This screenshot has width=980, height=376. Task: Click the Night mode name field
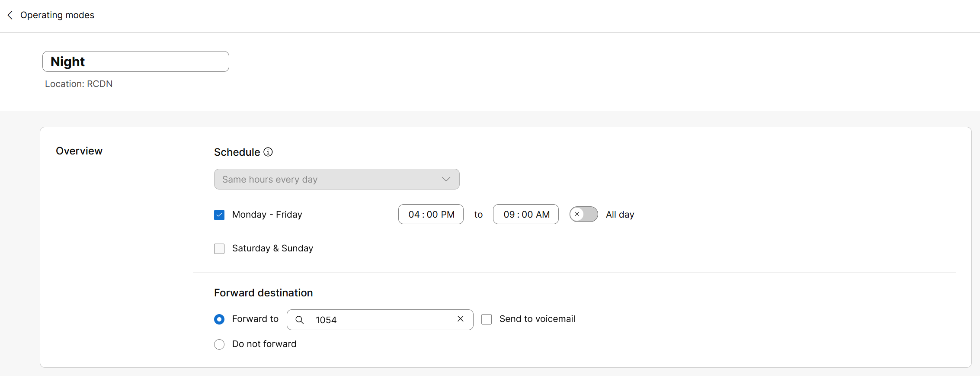coord(135,61)
